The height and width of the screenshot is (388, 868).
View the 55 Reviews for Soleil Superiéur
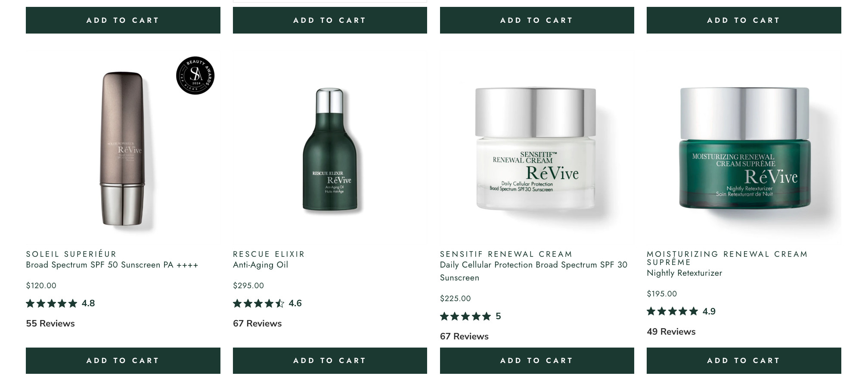50,323
